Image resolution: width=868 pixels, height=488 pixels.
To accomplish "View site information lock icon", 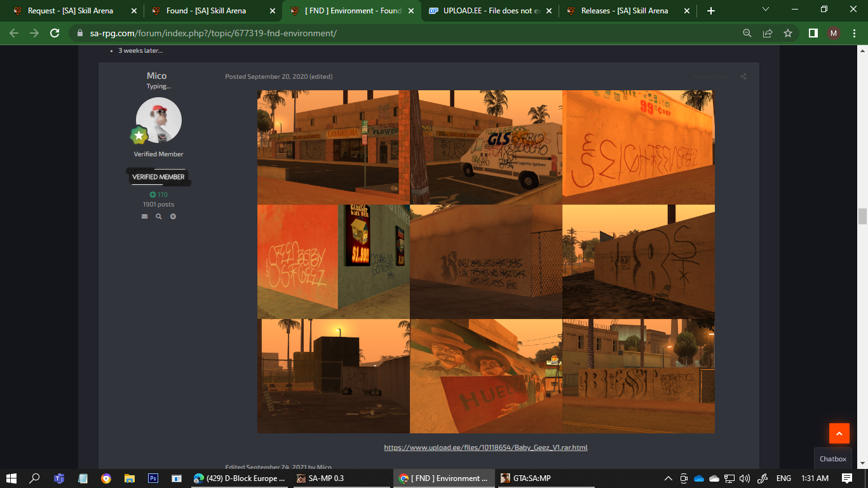I will pos(79,33).
